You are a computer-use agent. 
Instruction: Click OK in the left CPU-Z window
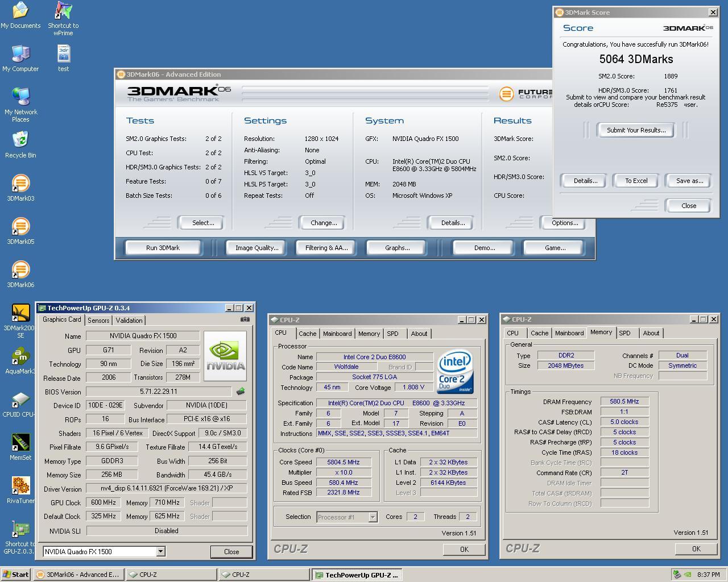pos(464,549)
